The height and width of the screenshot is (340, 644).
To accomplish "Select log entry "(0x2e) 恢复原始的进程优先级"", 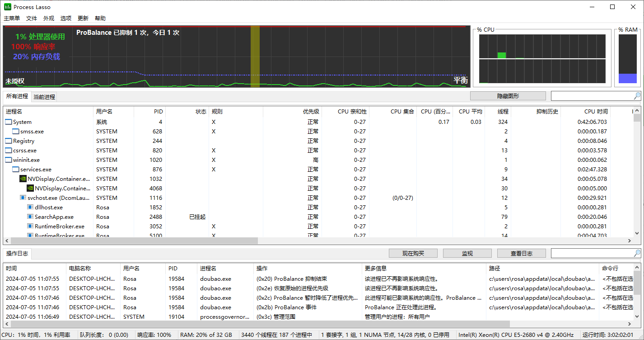I will pos(292,288).
